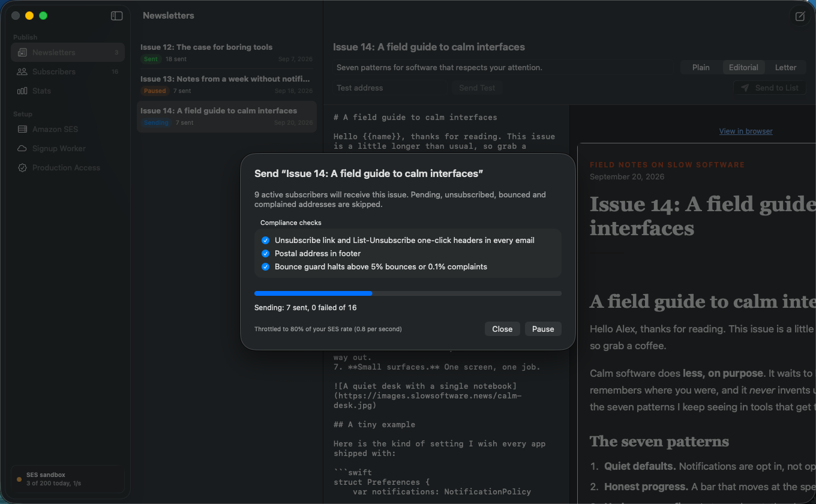The height and width of the screenshot is (504, 816).
Task: Close the Send dialog with Close button
Action: tap(502, 329)
